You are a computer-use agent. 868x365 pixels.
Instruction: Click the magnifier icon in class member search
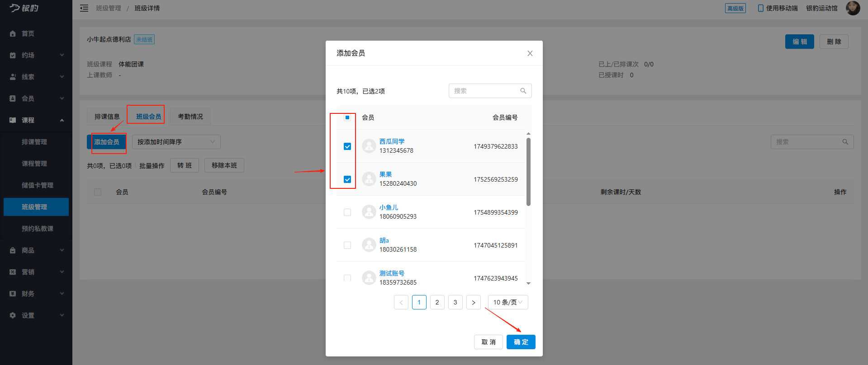pyautogui.click(x=845, y=142)
